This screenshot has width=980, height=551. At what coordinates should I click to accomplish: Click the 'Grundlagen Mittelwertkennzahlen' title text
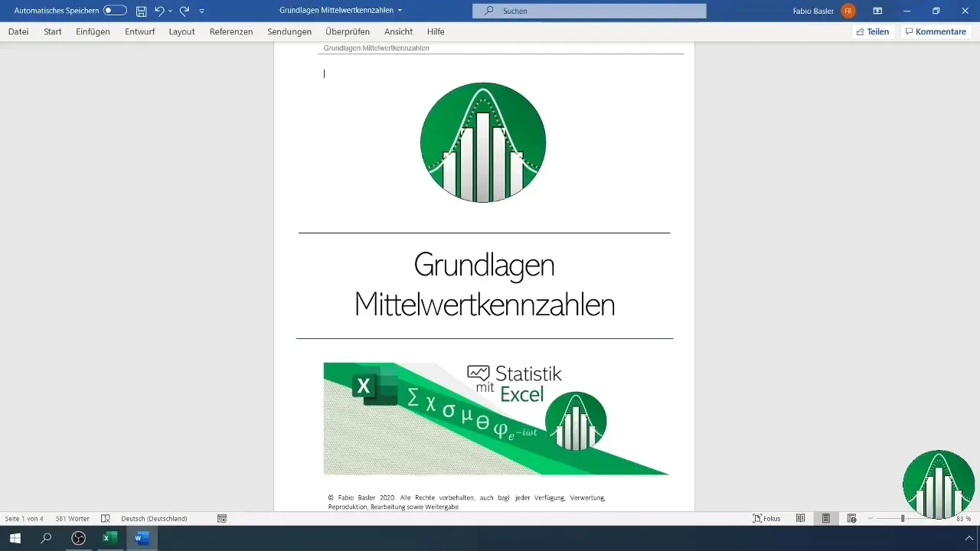point(485,285)
